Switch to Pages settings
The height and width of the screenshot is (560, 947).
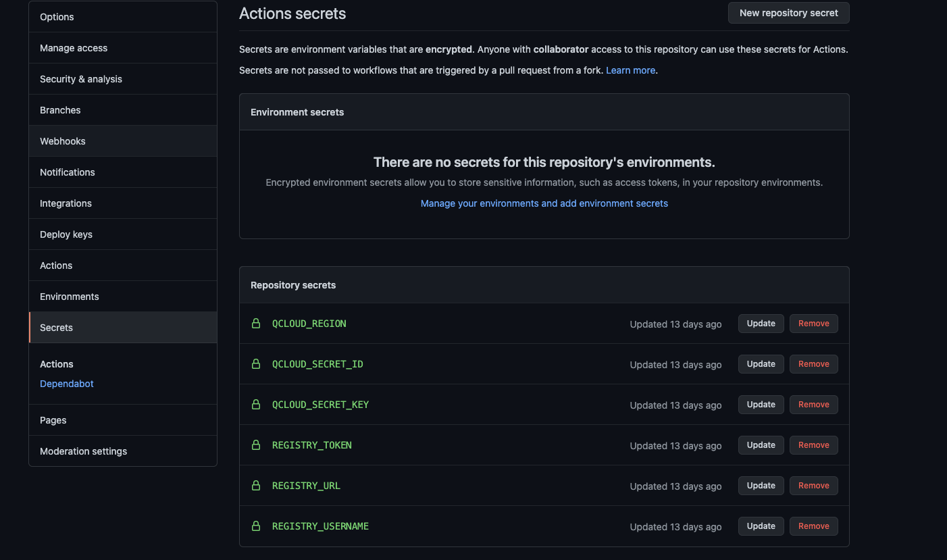click(53, 420)
